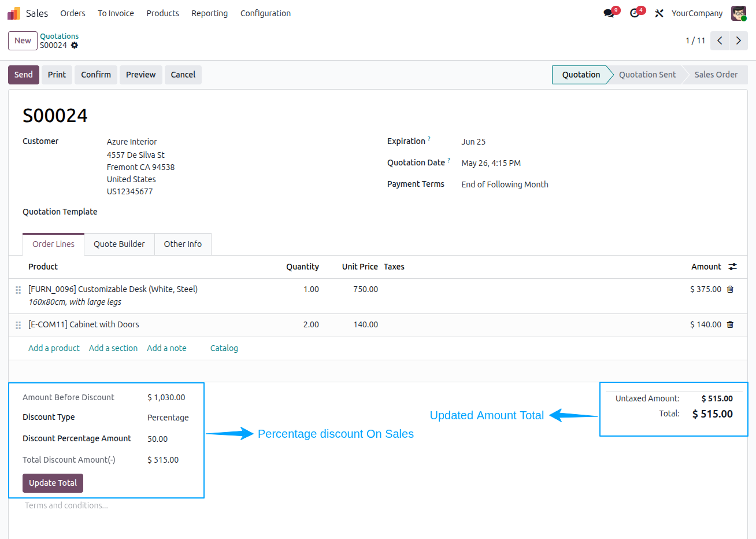The width and height of the screenshot is (756, 539).
Task: Edit the Expiration date Jun 25
Action: pyautogui.click(x=473, y=142)
